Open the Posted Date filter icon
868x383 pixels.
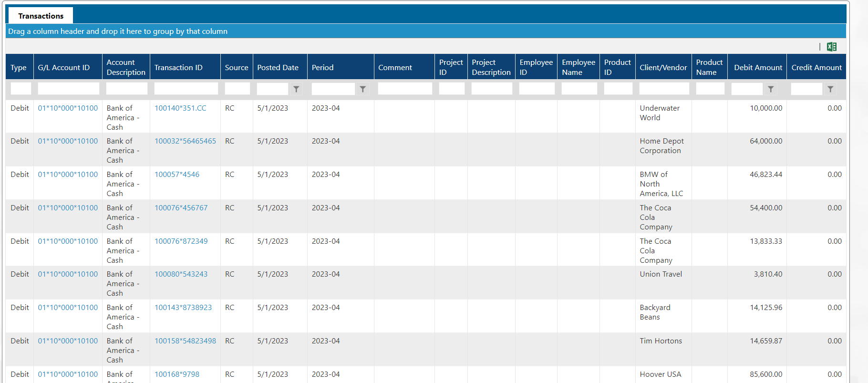(296, 89)
